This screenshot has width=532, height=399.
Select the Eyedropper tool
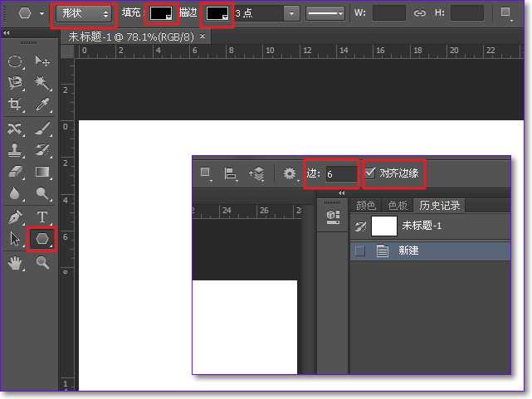(42, 105)
